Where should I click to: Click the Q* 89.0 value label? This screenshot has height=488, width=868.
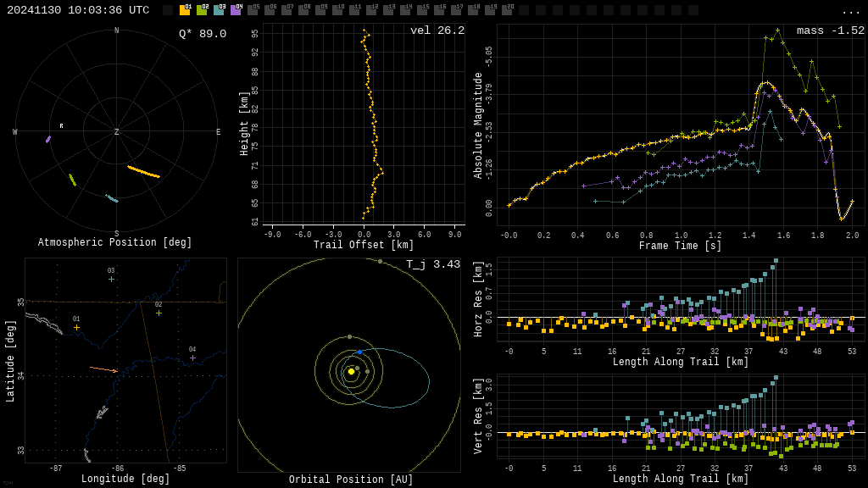[x=203, y=34]
